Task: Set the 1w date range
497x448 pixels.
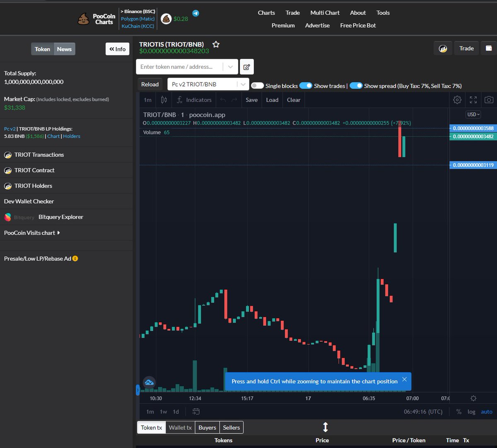Action: pyautogui.click(x=164, y=412)
